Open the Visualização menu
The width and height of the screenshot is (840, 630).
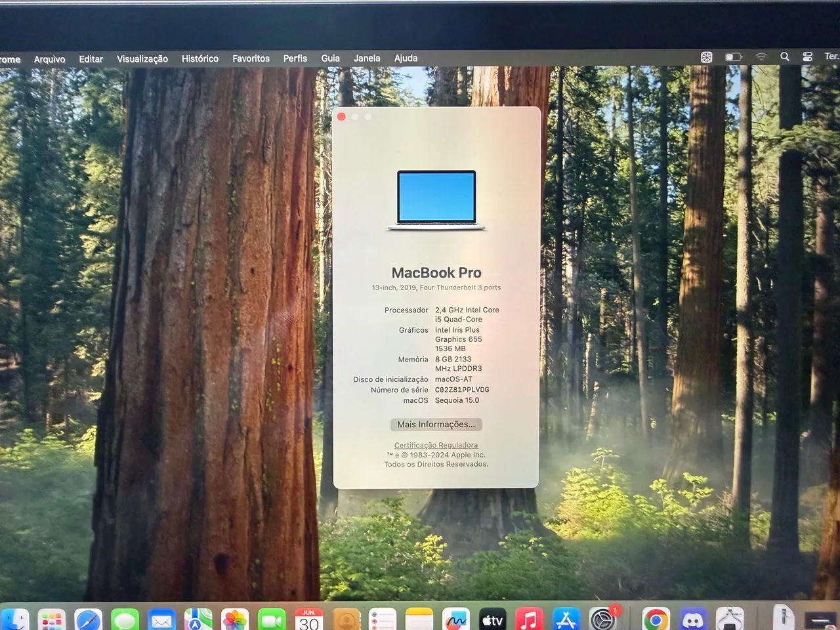tap(142, 59)
